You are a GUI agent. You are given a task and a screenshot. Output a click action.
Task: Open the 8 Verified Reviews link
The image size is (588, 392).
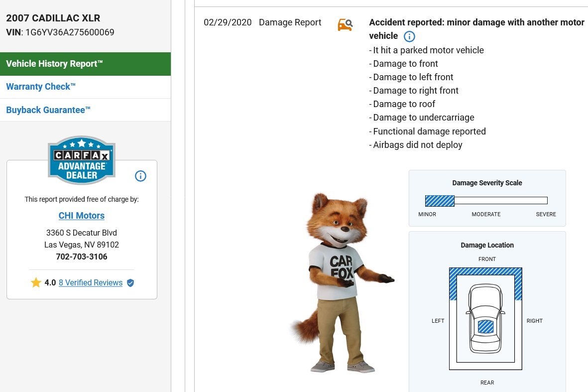click(x=91, y=282)
